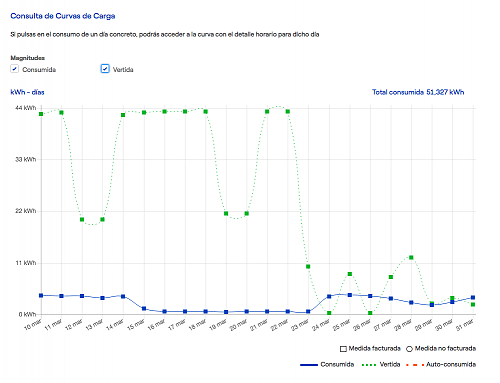Open the Vertida point for 20 mar
The width and height of the screenshot is (500, 383).
tap(247, 213)
